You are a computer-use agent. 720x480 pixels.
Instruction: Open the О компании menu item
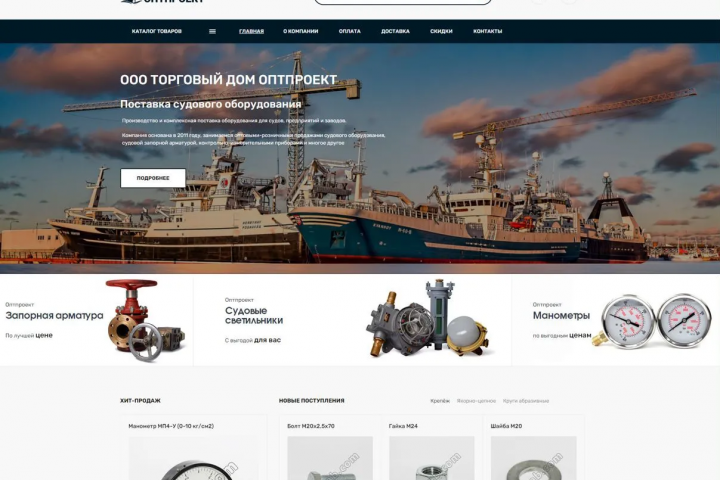[x=300, y=31]
